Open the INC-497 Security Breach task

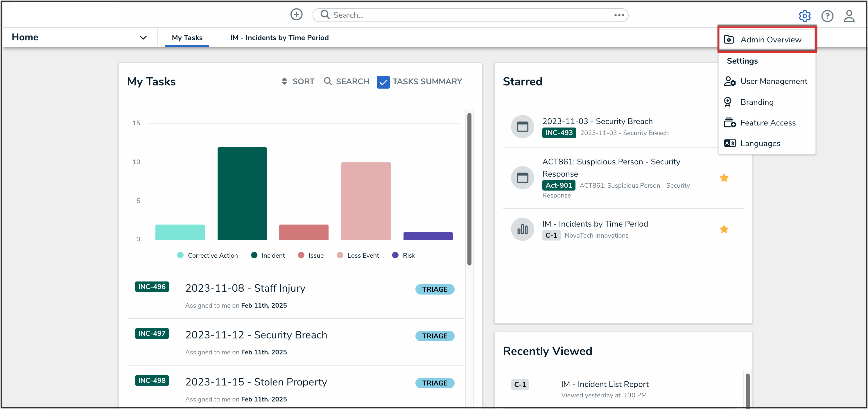click(256, 335)
